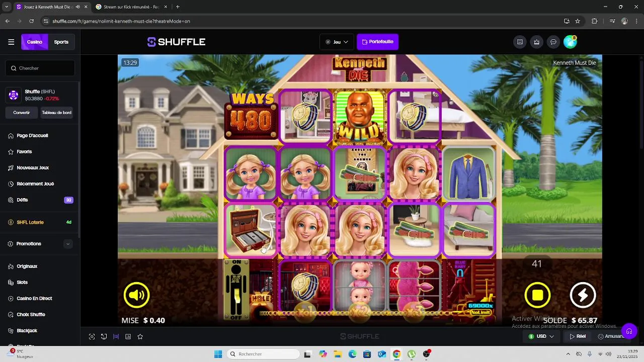Open Tableau de bord
This screenshot has width=644, height=362.
coord(56,113)
